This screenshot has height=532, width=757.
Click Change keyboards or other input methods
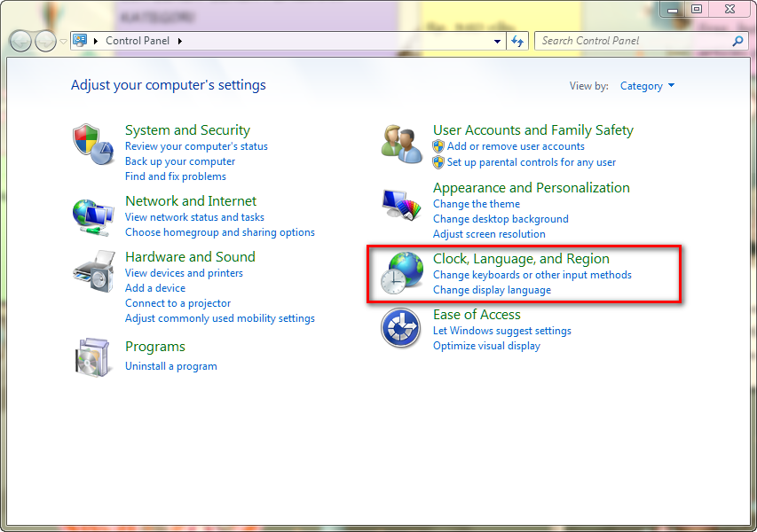pos(532,275)
